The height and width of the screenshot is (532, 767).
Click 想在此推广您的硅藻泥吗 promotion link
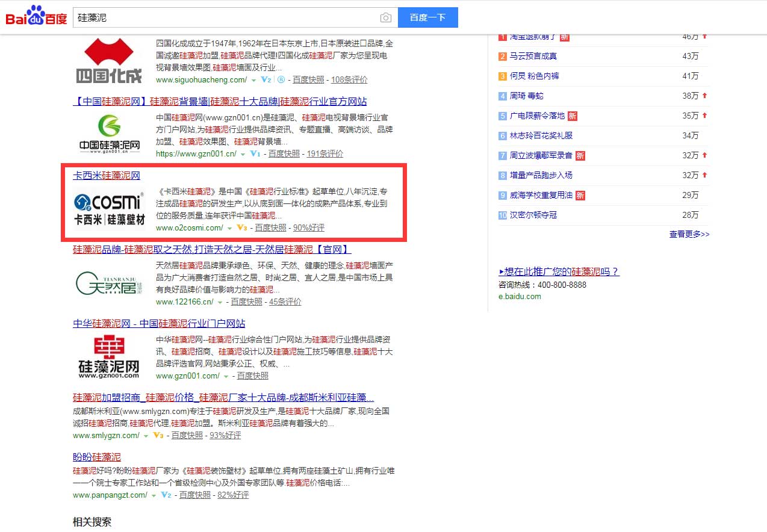[559, 271]
